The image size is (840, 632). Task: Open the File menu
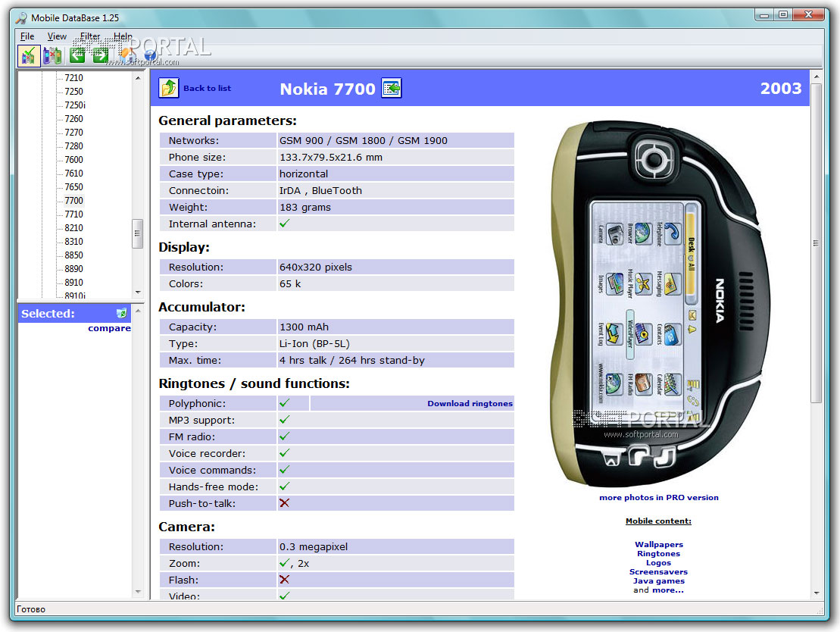(27, 36)
